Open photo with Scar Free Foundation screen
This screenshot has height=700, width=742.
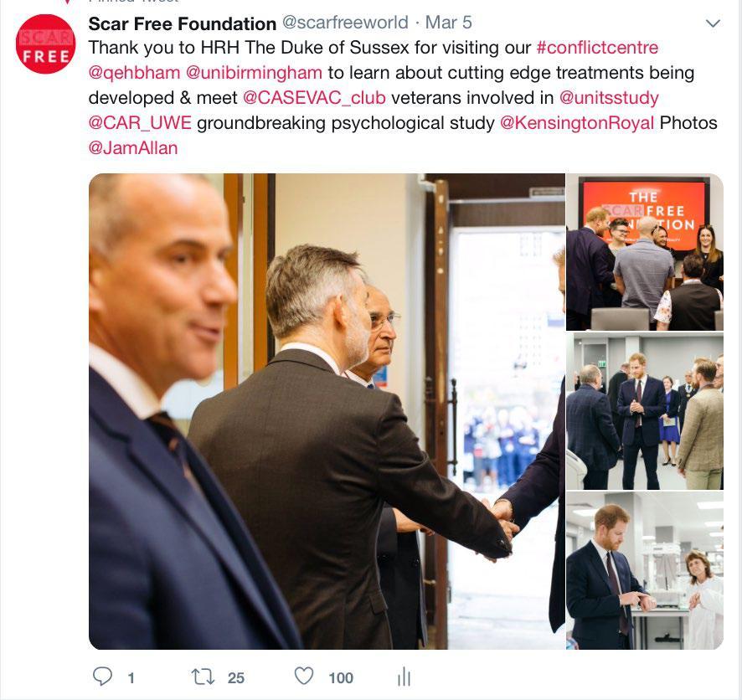[645, 252]
